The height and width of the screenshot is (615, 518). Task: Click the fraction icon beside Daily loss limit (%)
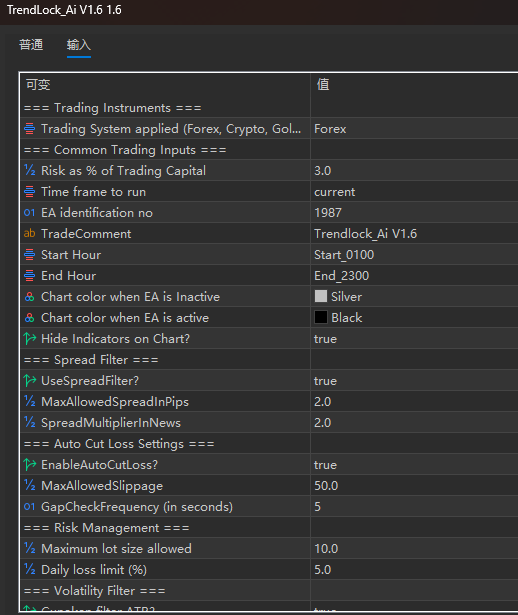[29, 570]
